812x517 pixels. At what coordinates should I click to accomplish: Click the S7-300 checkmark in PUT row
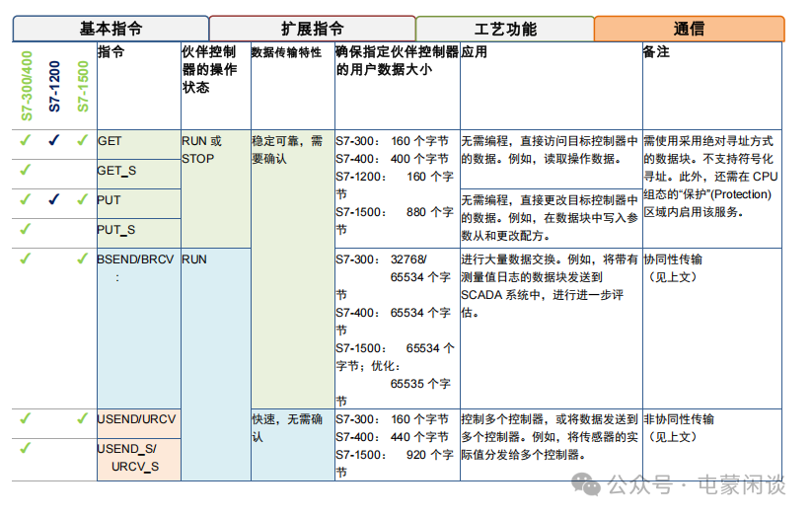point(26,199)
